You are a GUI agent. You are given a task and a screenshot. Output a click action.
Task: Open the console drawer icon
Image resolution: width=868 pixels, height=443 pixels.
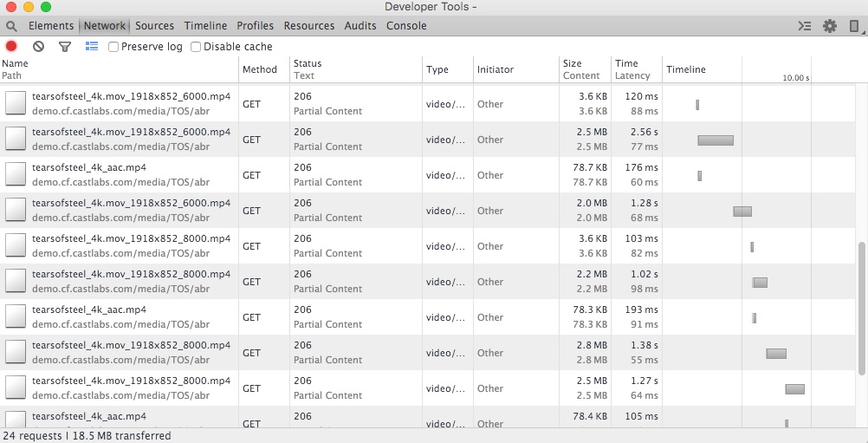(805, 26)
